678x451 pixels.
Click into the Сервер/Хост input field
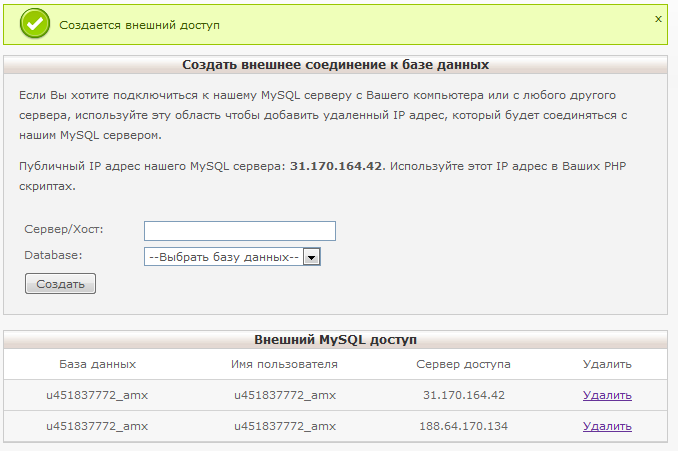pyautogui.click(x=240, y=231)
